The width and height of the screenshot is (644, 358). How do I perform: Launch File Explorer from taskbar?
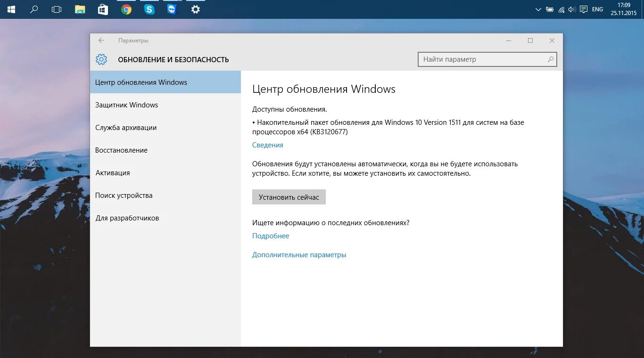click(x=80, y=9)
